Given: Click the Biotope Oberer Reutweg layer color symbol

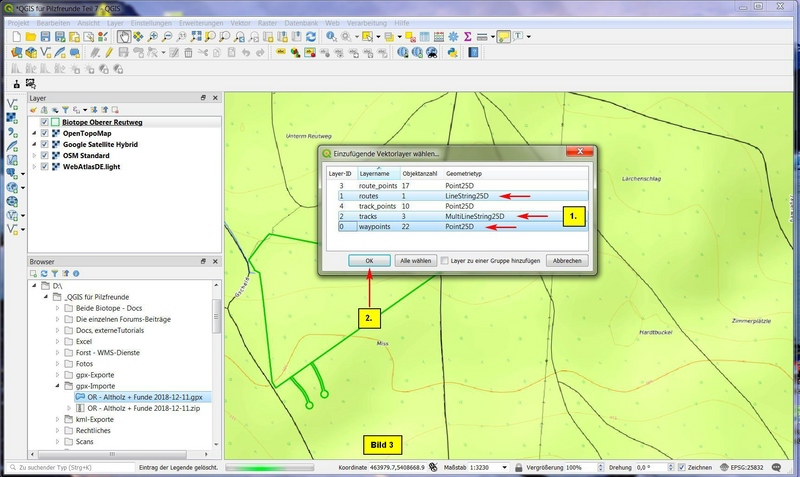Looking at the screenshot, I should tap(55, 122).
